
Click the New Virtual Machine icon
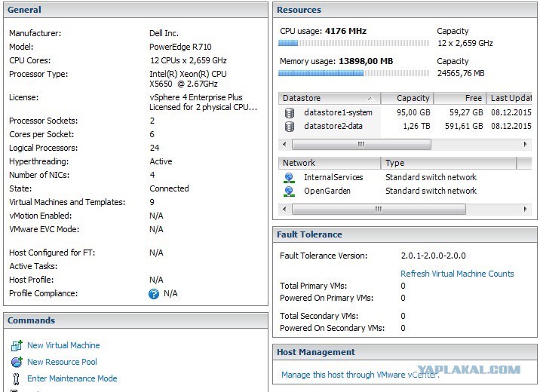click(x=17, y=345)
